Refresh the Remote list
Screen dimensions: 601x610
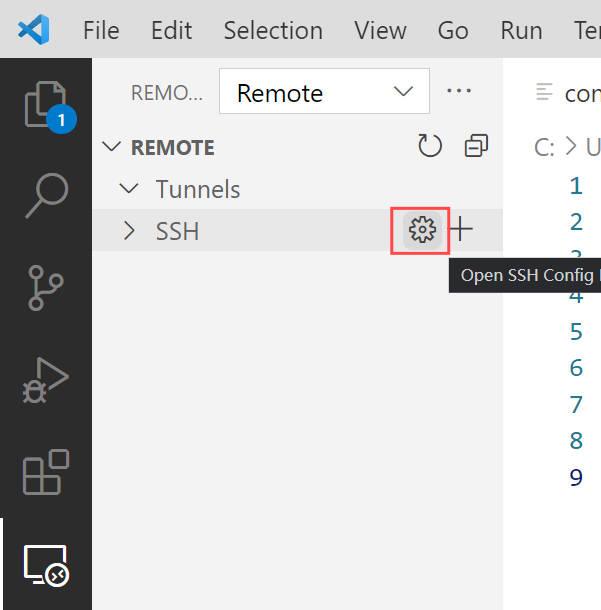(x=430, y=147)
